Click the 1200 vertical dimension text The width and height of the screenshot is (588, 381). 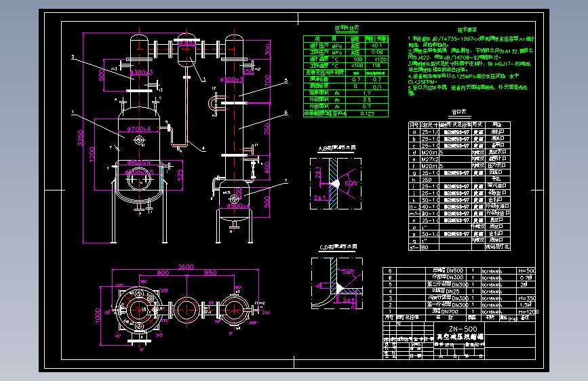point(92,154)
